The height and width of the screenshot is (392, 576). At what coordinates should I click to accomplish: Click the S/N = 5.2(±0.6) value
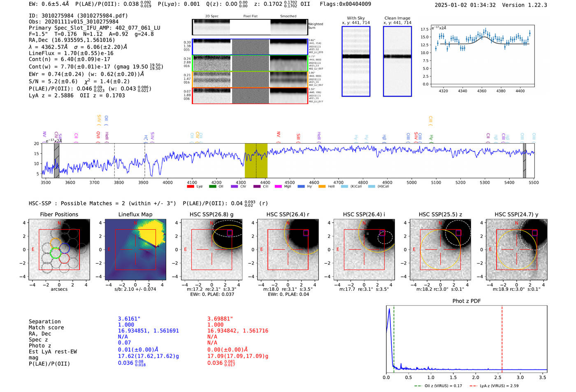(x=53, y=81)
